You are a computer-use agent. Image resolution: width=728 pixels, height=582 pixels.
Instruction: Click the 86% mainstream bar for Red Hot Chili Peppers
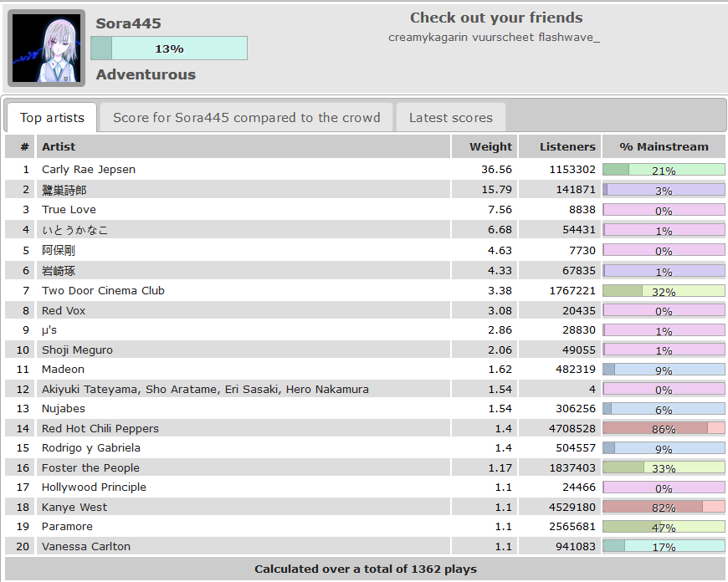664,428
